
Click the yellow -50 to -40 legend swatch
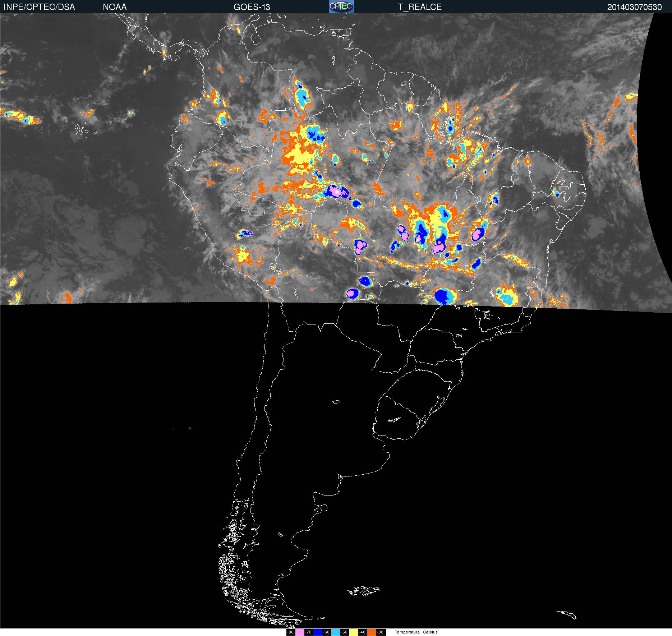(354, 632)
